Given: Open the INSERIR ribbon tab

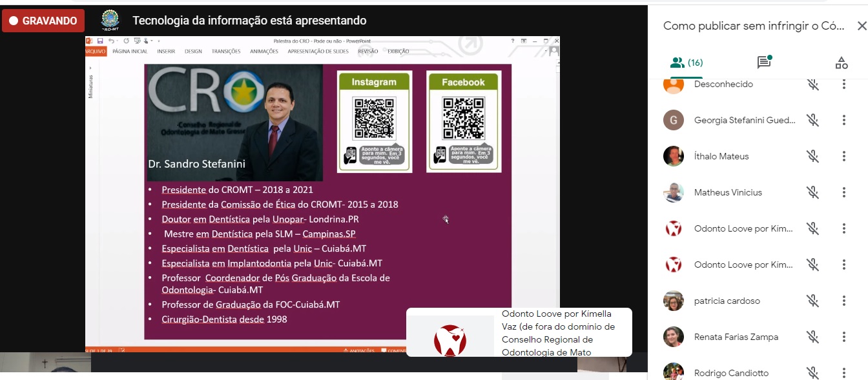Looking at the screenshot, I should point(166,52).
